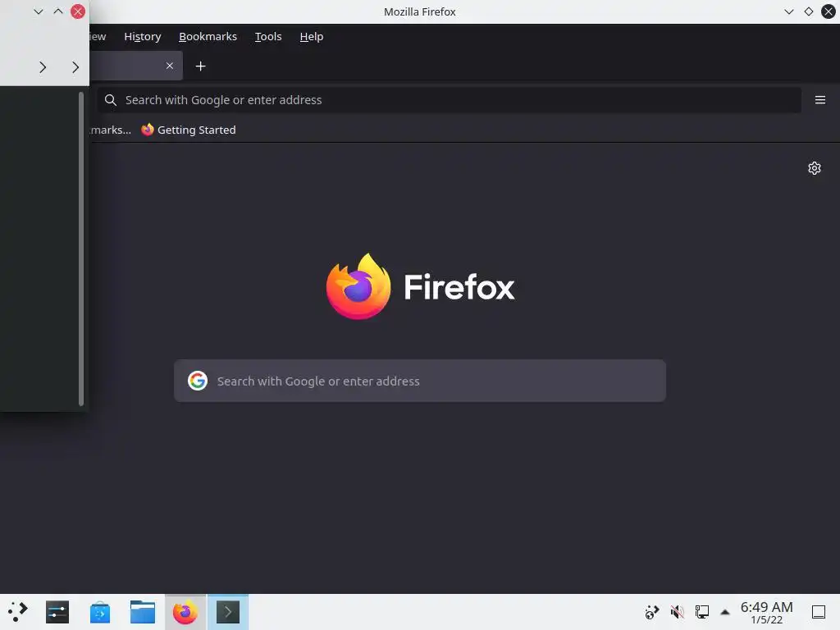The width and height of the screenshot is (840, 630).
Task: Expand hidden system tray icons arrow
Action: click(725, 611)
